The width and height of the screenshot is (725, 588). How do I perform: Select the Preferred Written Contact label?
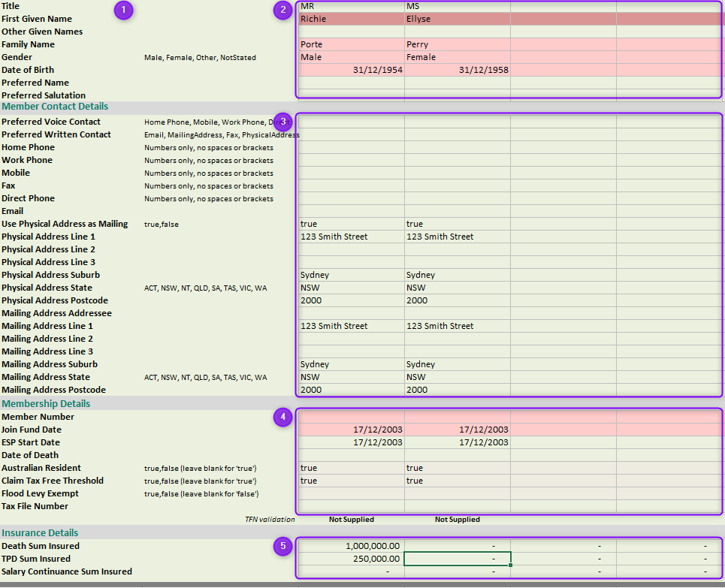pos(56,134)
